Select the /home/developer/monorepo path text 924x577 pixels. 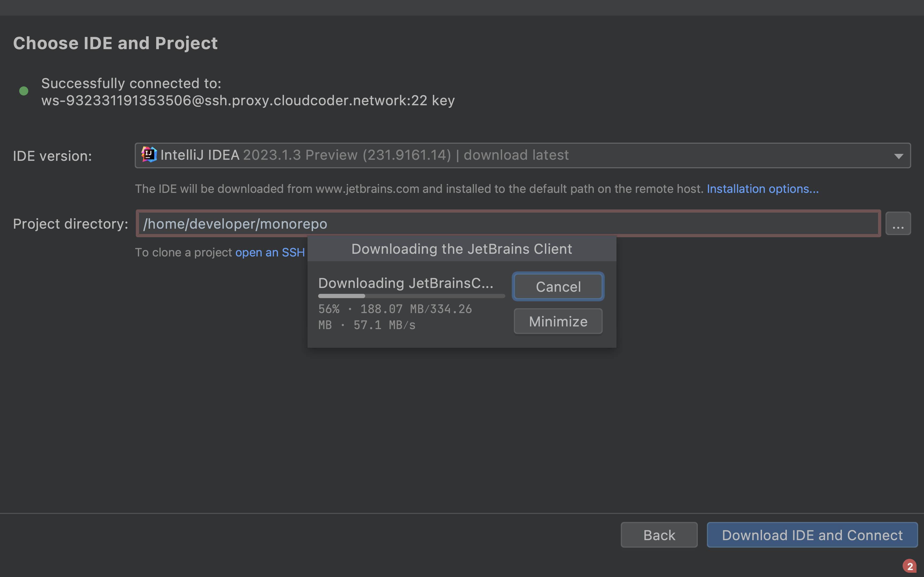[x=235, y=224]
